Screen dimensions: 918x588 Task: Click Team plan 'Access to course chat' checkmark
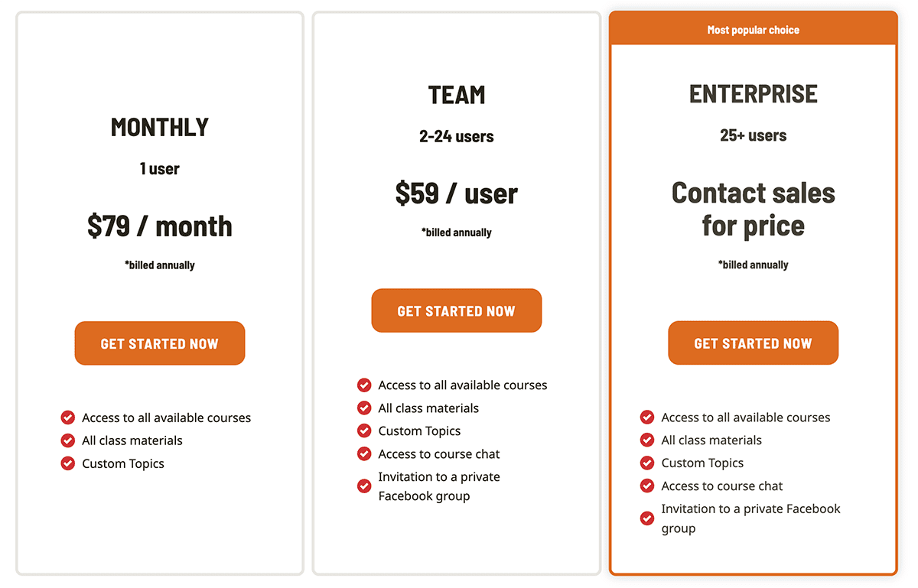pyautogui.click(x=364, y=454)
